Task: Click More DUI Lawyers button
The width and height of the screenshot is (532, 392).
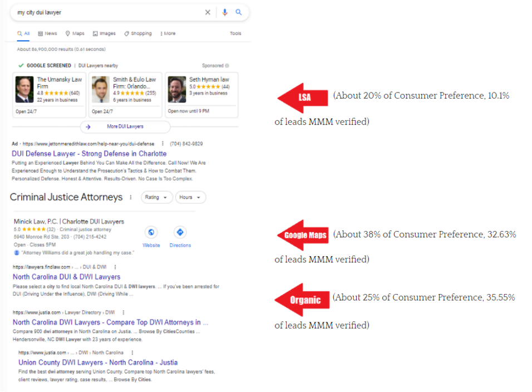Action: [125, 126]
